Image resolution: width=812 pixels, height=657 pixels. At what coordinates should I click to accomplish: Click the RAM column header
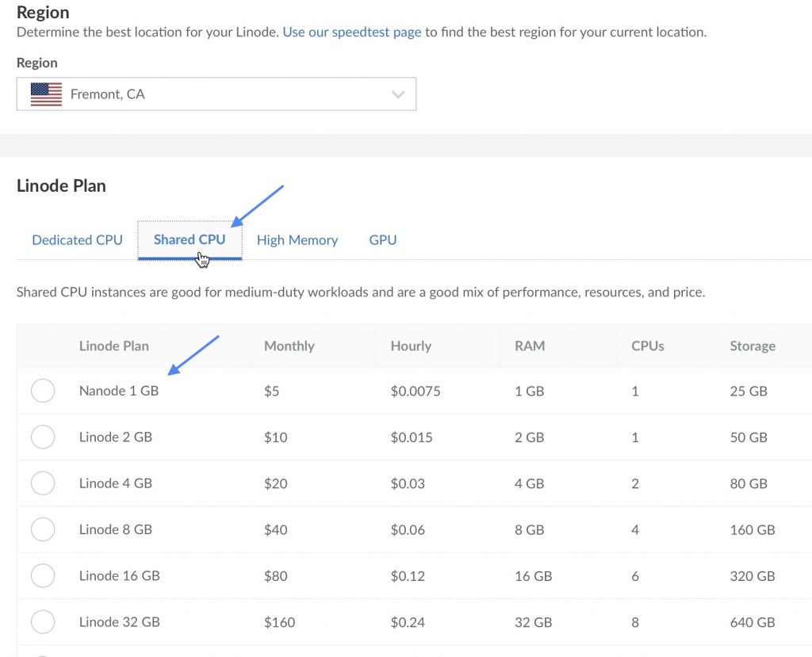tap(529, 346)
